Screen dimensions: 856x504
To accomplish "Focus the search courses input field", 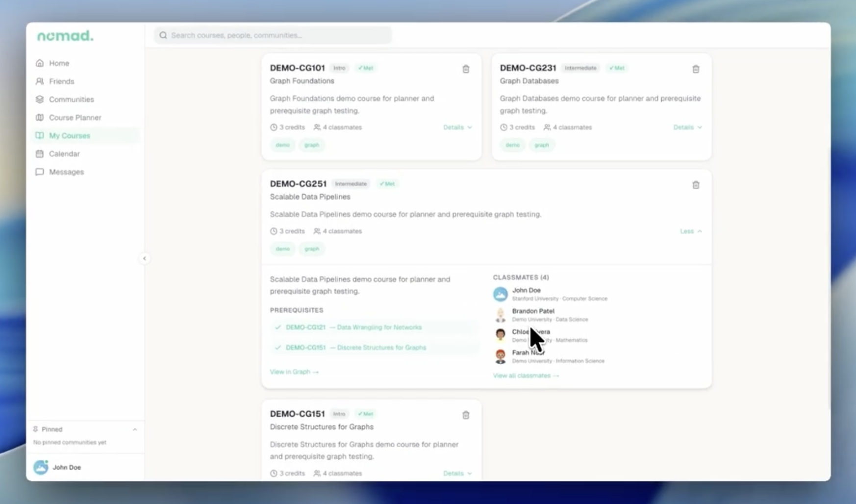I will click(x=273, y=35).
